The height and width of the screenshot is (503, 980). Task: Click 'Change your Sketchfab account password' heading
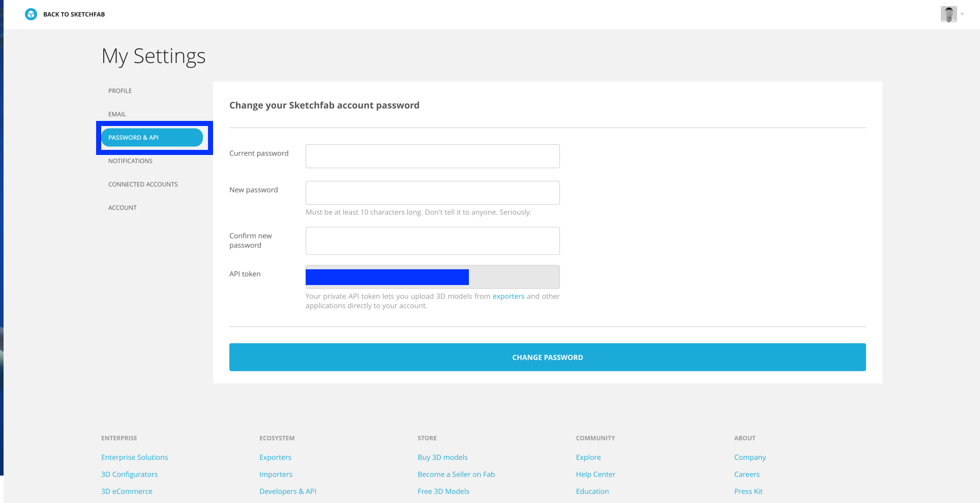point(324,105)
